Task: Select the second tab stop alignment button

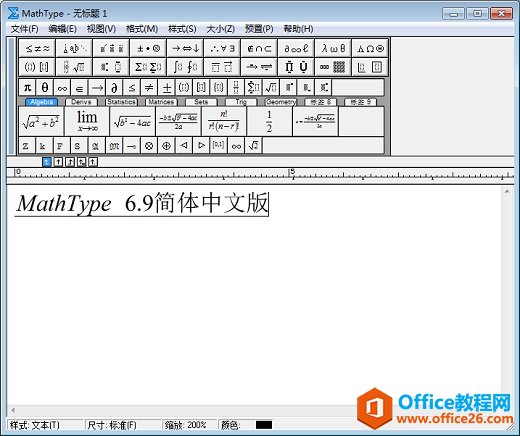Action: [x=58, y=162]
